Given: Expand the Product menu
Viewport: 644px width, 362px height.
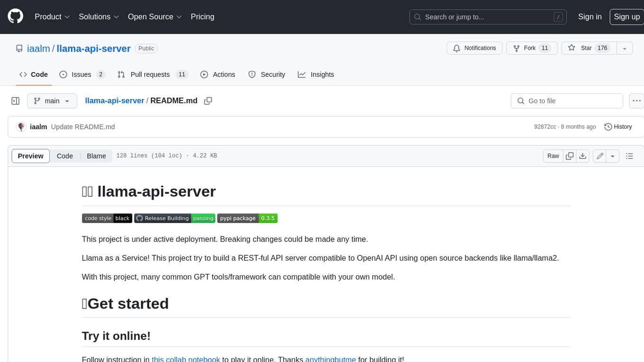Looking at the screenshot, I should pos(52,17).
